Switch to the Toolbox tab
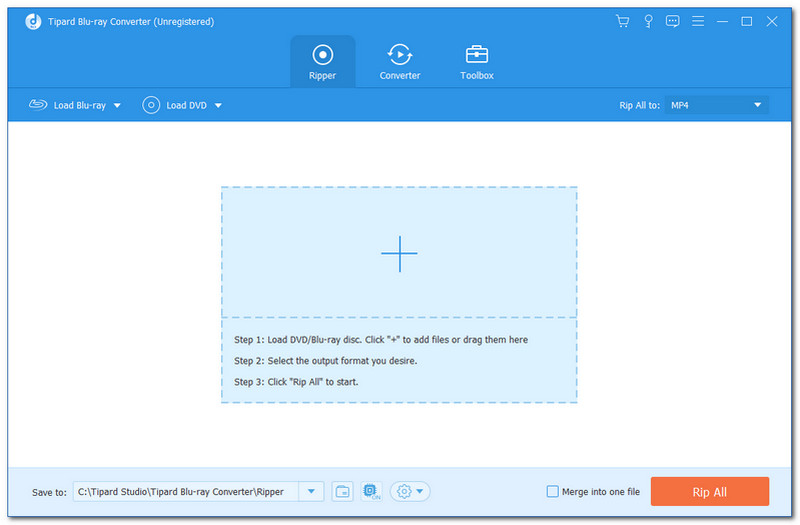Image resolution: width=800 pixels, height=525 pixels. pyautogui.click(x=477, y=62)
